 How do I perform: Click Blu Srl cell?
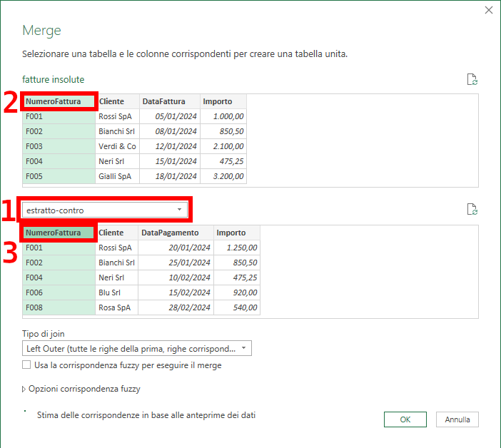pos(116,292)
